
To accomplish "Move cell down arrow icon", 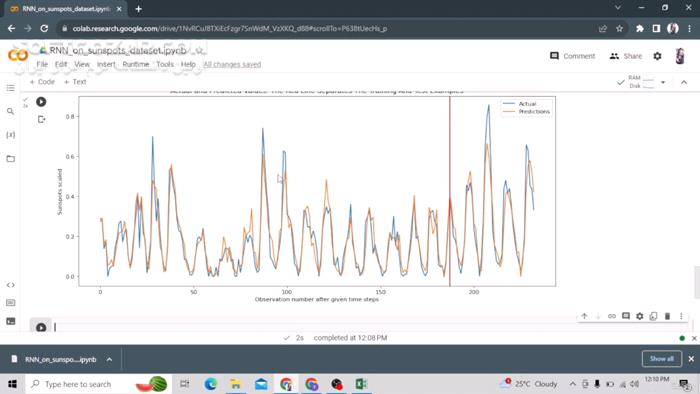I will 598,316.
